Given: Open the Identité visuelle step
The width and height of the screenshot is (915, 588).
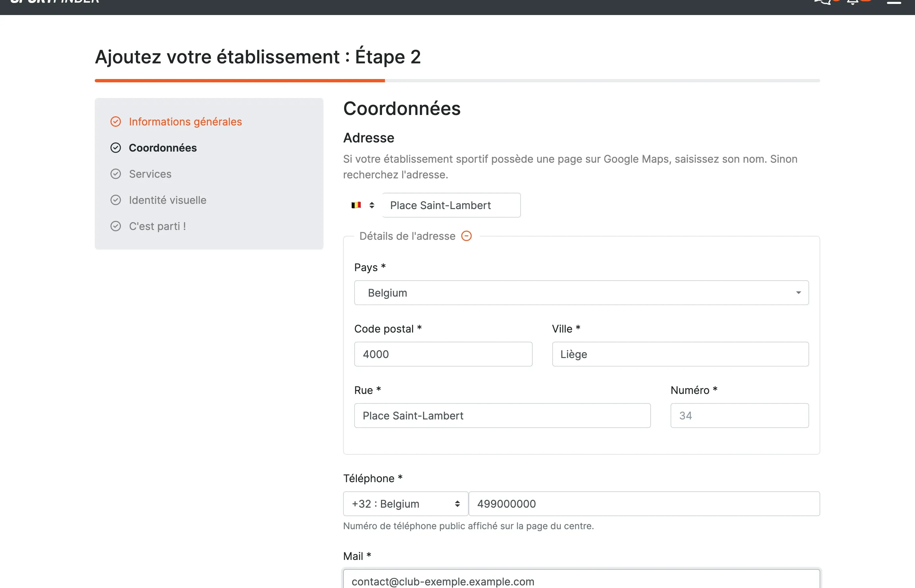Looking at the screenshot, I should coord(168,200).
